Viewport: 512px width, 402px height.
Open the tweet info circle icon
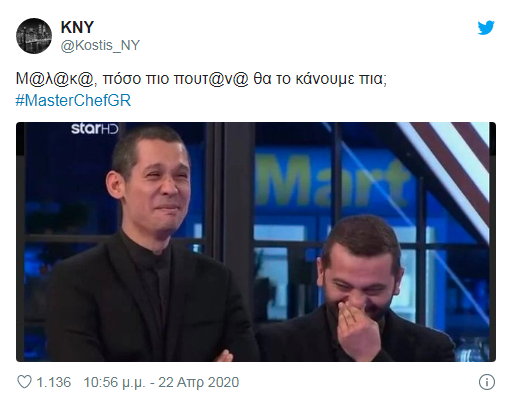coord(487,382)
